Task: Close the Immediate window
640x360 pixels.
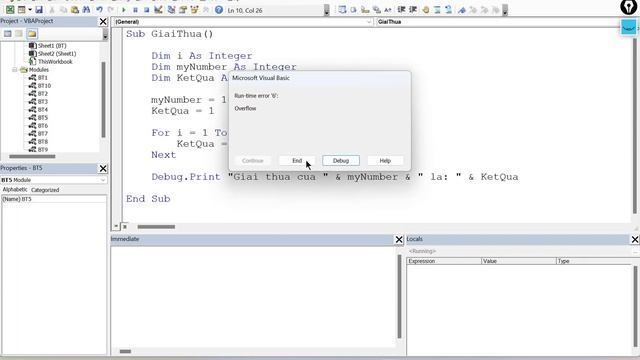Action: pyautogui.click(x=399, y=240)
